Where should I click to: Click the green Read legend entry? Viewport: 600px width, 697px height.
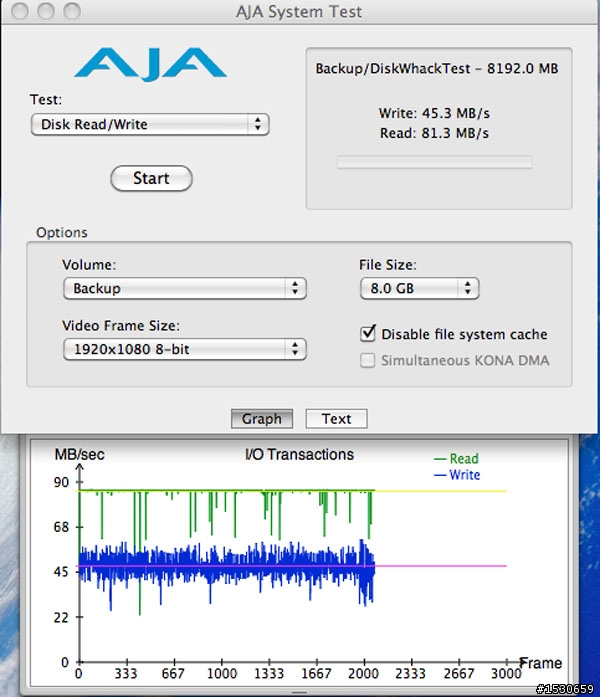pos(456,458)
